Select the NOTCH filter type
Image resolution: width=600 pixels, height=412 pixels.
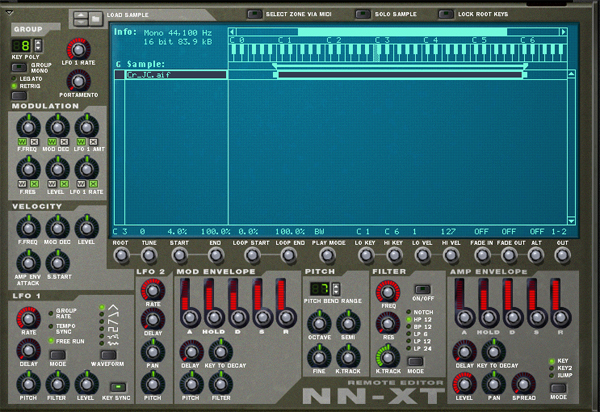(408, 312)
